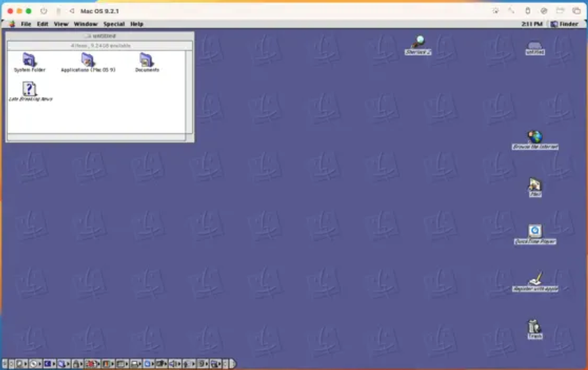The width and height of the screenshot is (588, 370).
Task: Click the shared folder icon in emulator toolbar
Action: point(560,11)
